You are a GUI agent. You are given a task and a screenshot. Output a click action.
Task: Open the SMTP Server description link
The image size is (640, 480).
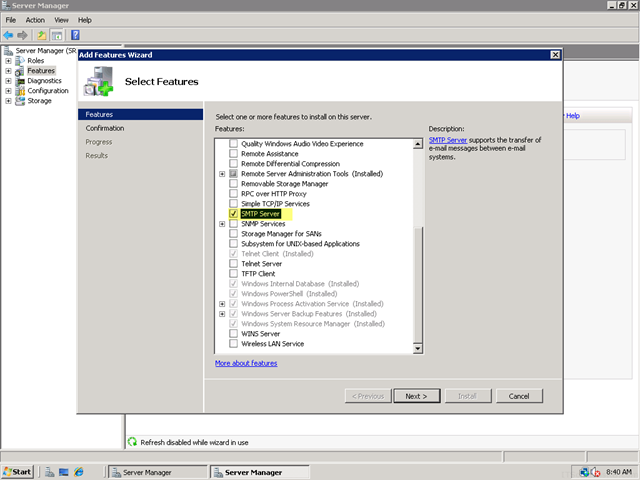tap(448, 140)
